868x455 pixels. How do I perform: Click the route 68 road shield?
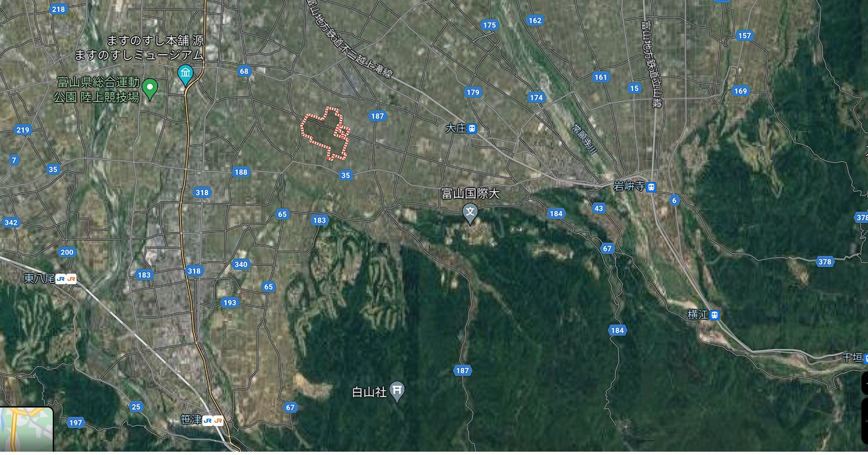(245, 71)
